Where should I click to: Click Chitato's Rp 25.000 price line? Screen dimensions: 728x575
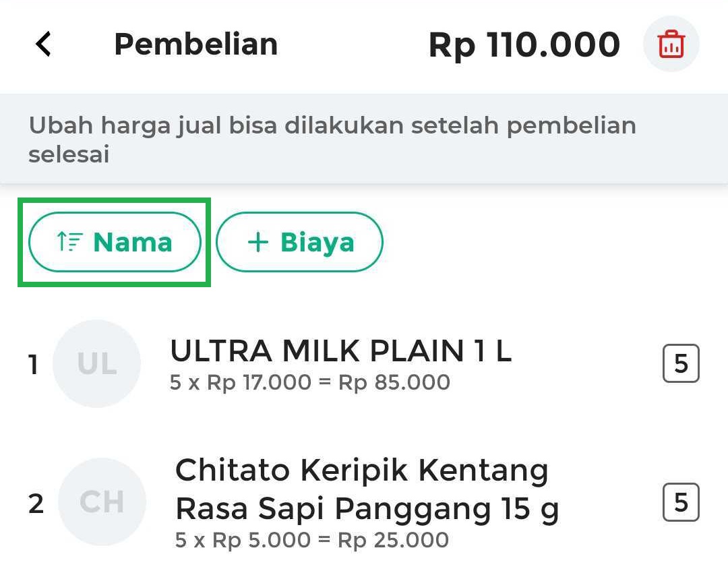[393, 540]
